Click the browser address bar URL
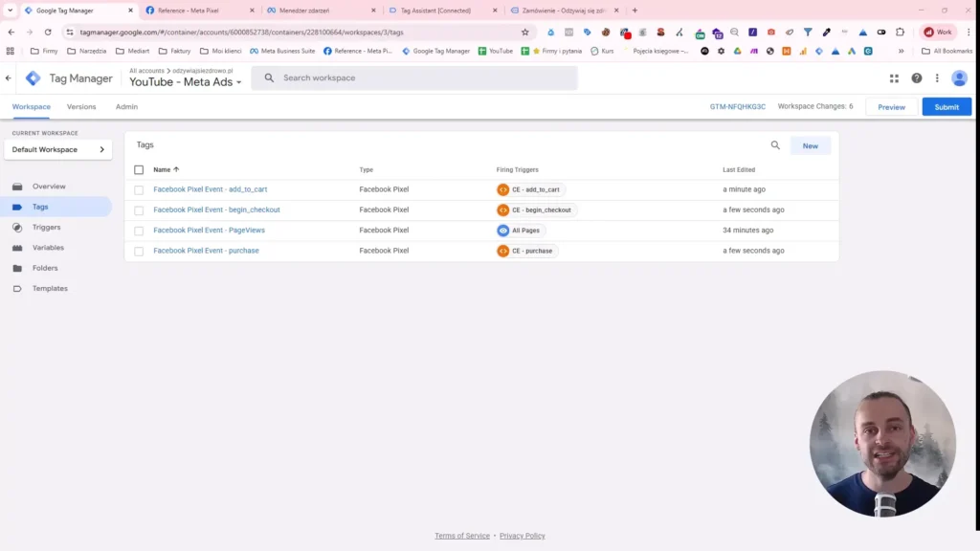 click(x=241, y=32)
